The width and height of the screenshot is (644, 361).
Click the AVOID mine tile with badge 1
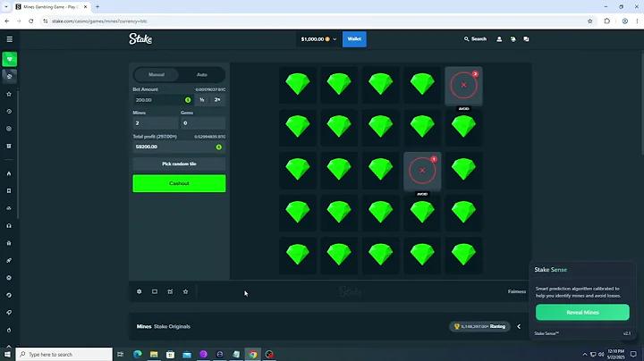pyautogui.click(x=422, y=171)
